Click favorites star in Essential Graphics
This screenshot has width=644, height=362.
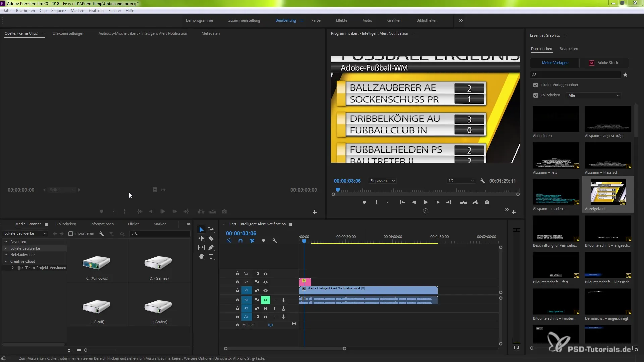click(625, 75)
